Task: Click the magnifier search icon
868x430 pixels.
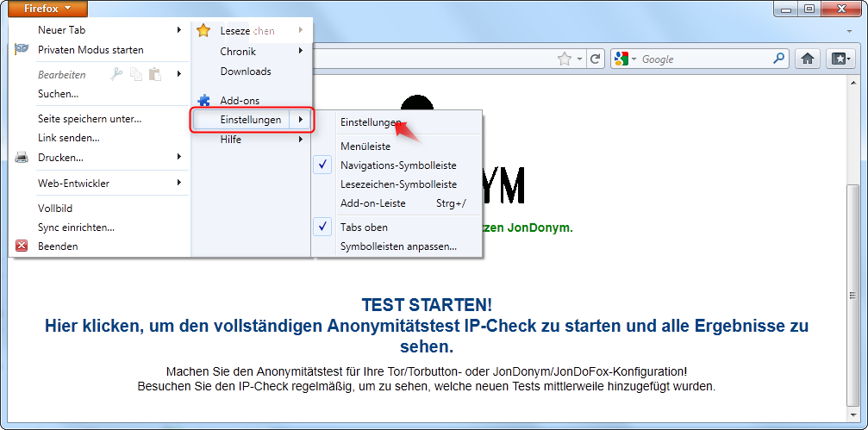Action: (x=779, y=58)
